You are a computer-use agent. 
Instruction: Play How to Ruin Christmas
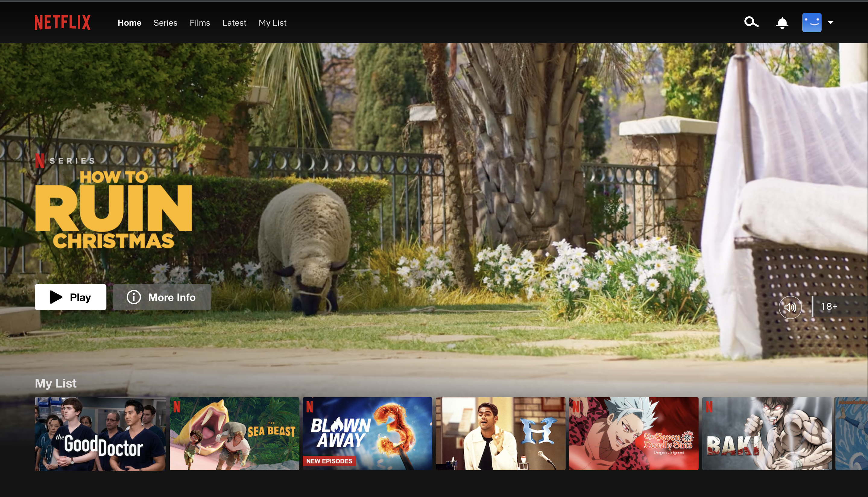tap(70, 297)
